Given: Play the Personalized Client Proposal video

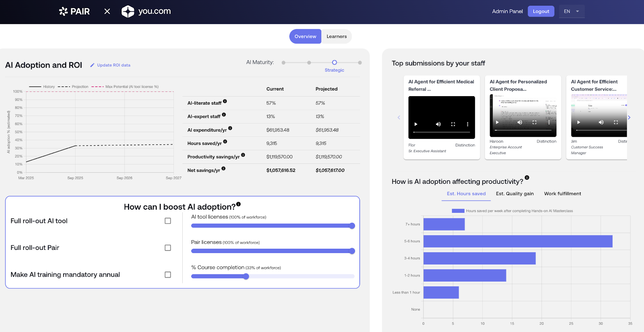Looking at the screenshot, I should tap(497, 122).
